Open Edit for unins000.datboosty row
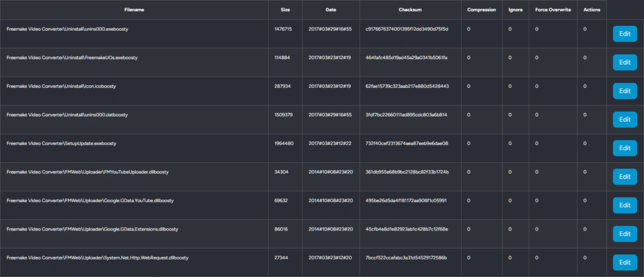 point(625,119)
